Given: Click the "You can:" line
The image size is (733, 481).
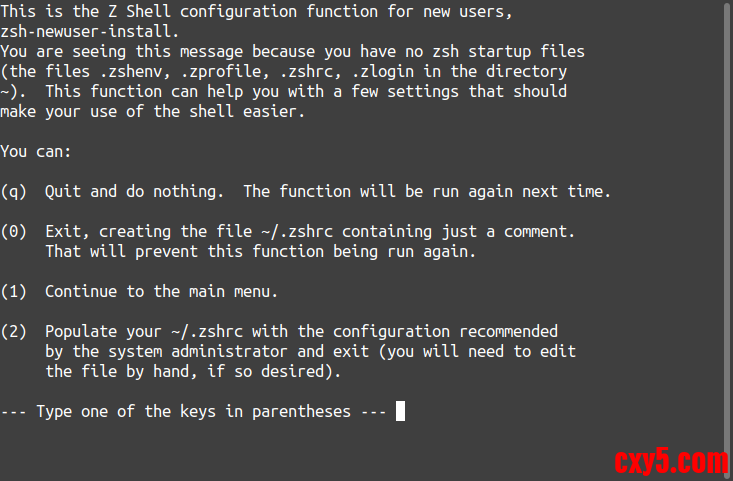Looking at the screenshot, I should (x=36, y=151).
